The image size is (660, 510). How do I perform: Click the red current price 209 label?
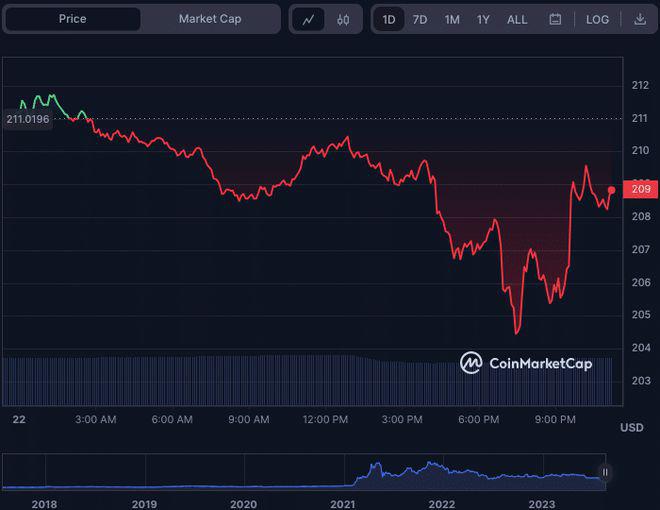pos(640,188)
